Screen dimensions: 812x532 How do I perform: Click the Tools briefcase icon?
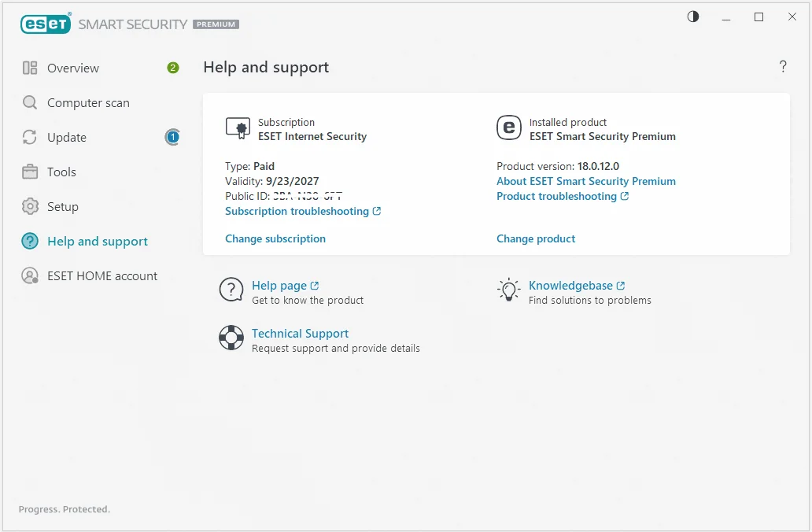30,172
